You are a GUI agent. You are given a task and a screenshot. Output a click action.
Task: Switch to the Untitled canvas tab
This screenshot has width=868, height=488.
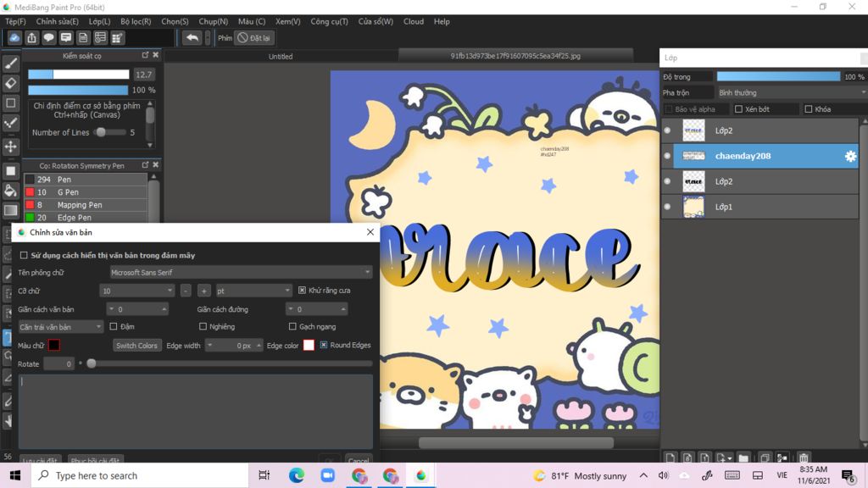pyautogui.click(x=281, y=56)
